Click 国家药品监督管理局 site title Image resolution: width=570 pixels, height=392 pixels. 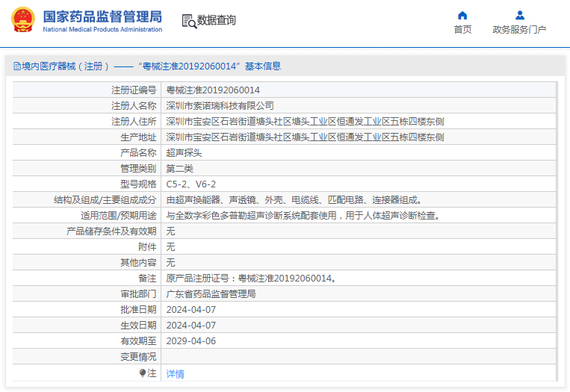(102, 16)
